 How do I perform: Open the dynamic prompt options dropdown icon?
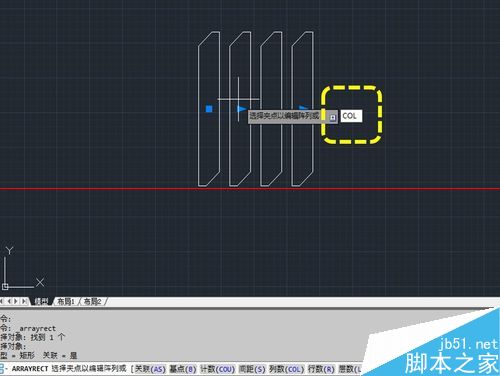click(x=333, y=117)
